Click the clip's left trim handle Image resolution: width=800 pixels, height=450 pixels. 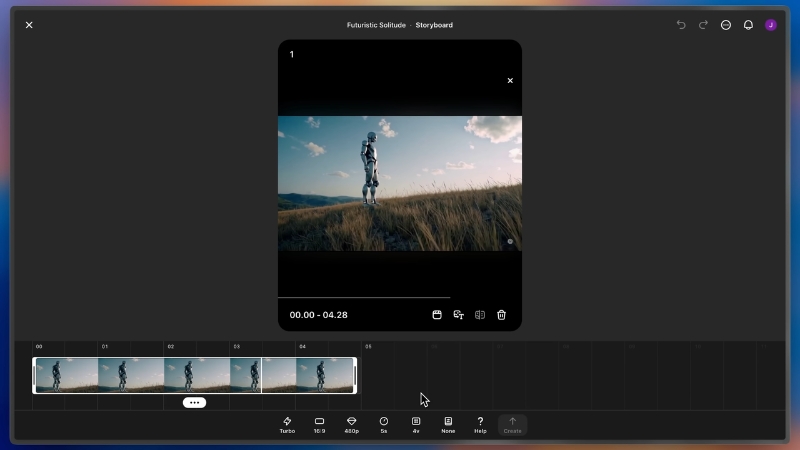tap(34, 376)
